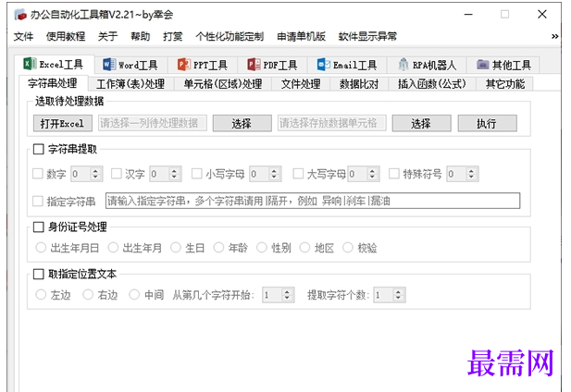The height and width of the screenshot is (392, 571).
Task: Tick the 数字 checkbox
Action: [38, 174]
